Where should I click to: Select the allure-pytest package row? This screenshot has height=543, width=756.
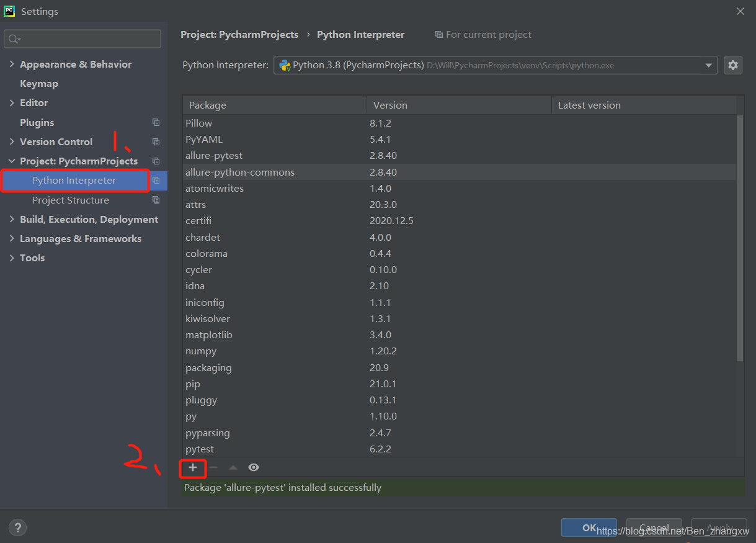[460, 155]
